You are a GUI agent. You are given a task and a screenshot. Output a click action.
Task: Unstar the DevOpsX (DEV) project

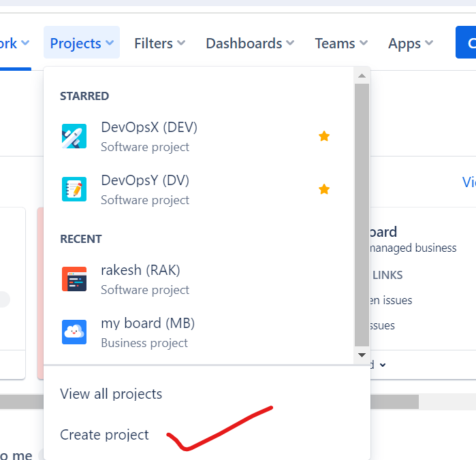(x=324, y=136)
